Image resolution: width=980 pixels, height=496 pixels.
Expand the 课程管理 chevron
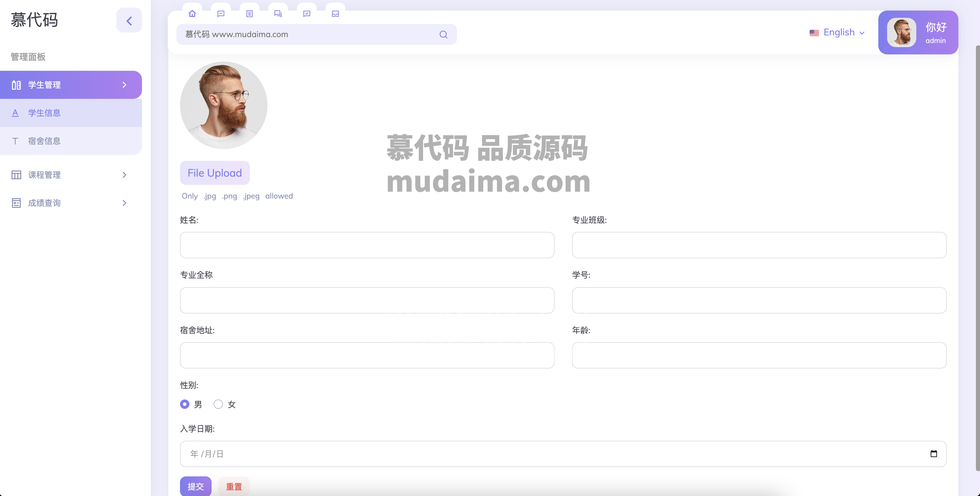point(124,175)
